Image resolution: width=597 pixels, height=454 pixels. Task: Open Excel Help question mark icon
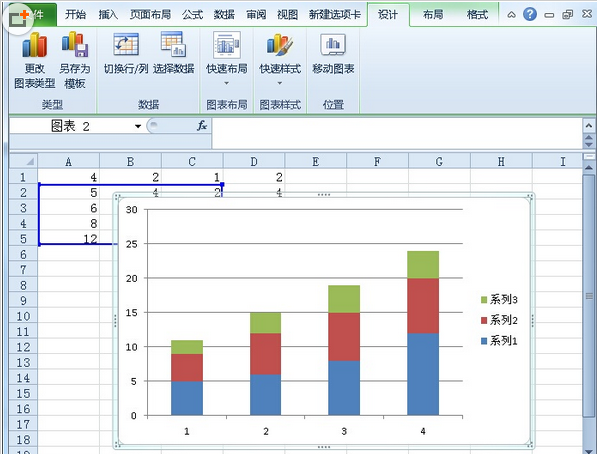click(530, 14)
